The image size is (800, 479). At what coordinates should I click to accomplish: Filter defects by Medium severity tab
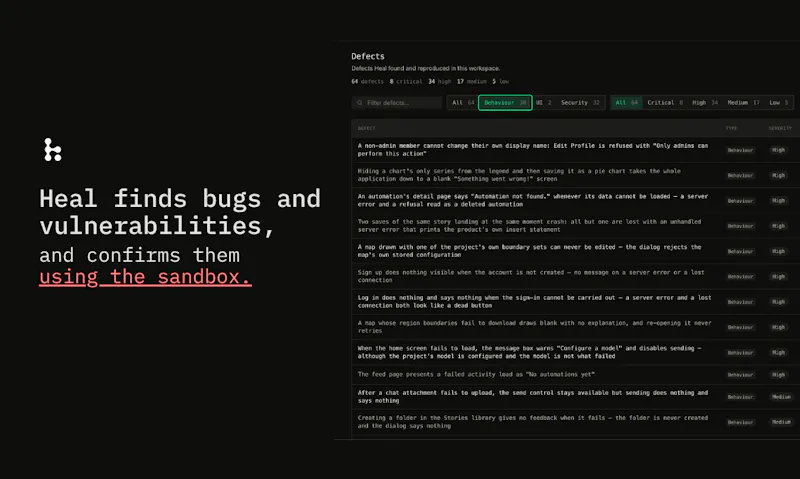click(743, 103)
